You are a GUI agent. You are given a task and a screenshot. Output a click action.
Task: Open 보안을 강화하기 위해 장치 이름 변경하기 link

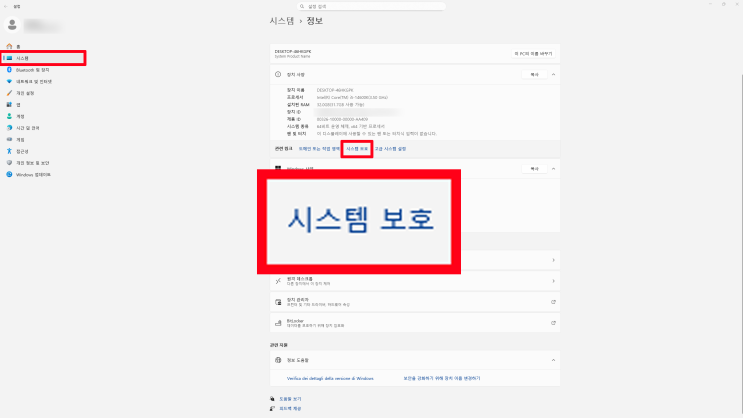(442, 379)
